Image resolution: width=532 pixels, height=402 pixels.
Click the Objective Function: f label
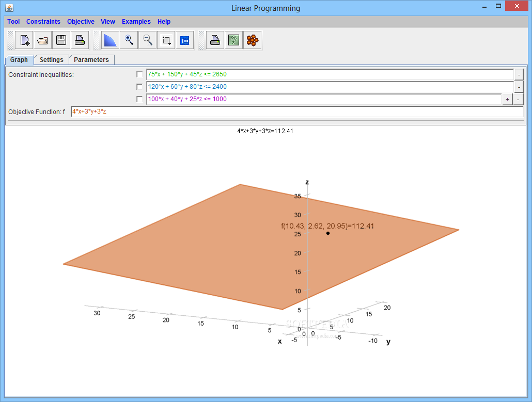coord(37,112)
